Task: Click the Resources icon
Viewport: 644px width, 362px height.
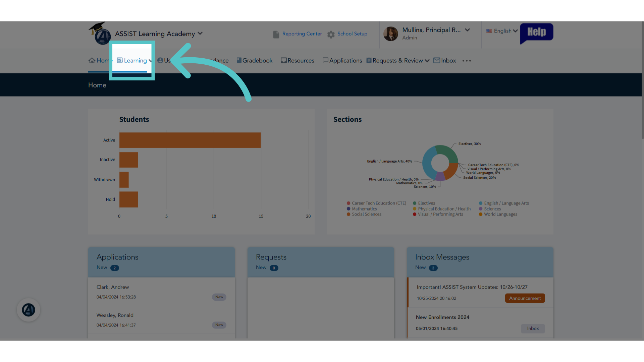Action: 284,61
